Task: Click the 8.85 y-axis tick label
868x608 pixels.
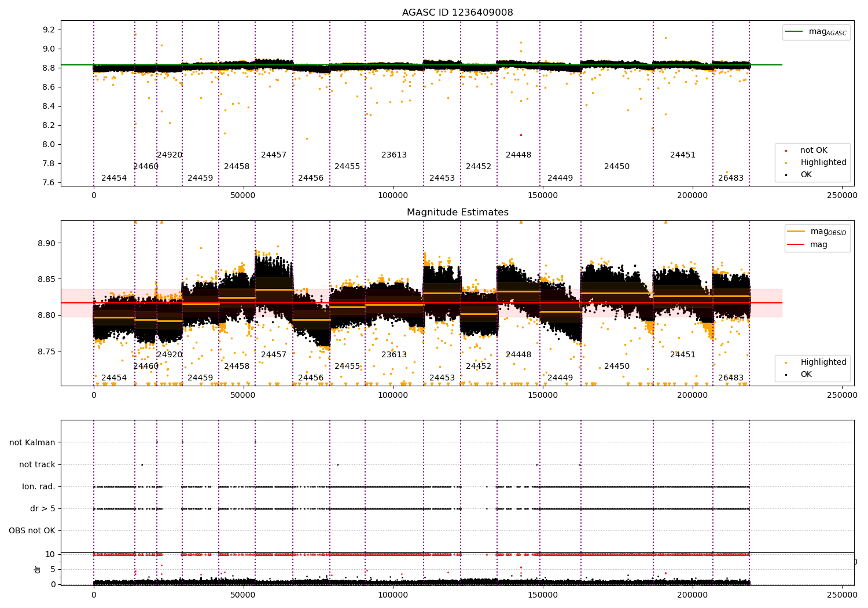Action: click(47, 279)
